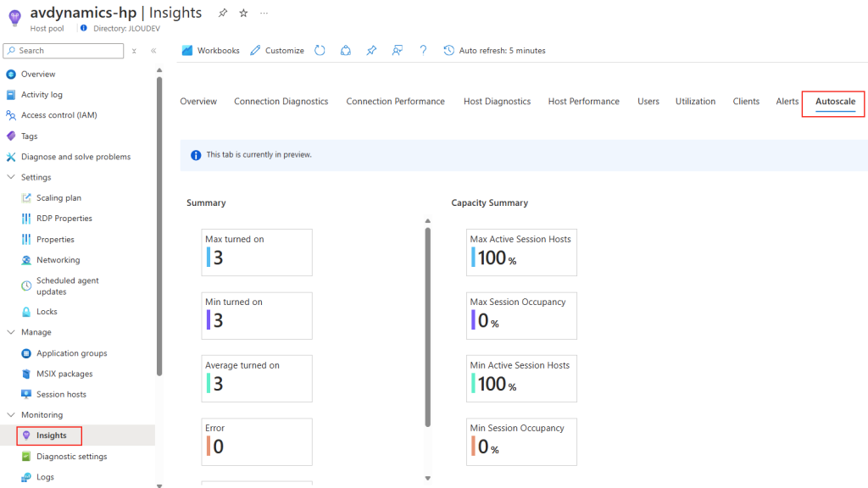868x488 pixels.
Task: Open help question mark icon
Action: [x=423, y=50]
